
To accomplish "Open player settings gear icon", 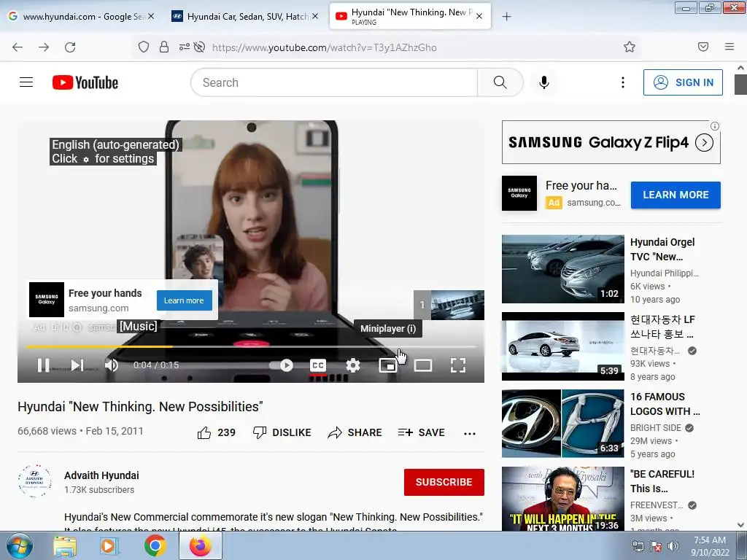I will tap(352, 365).
